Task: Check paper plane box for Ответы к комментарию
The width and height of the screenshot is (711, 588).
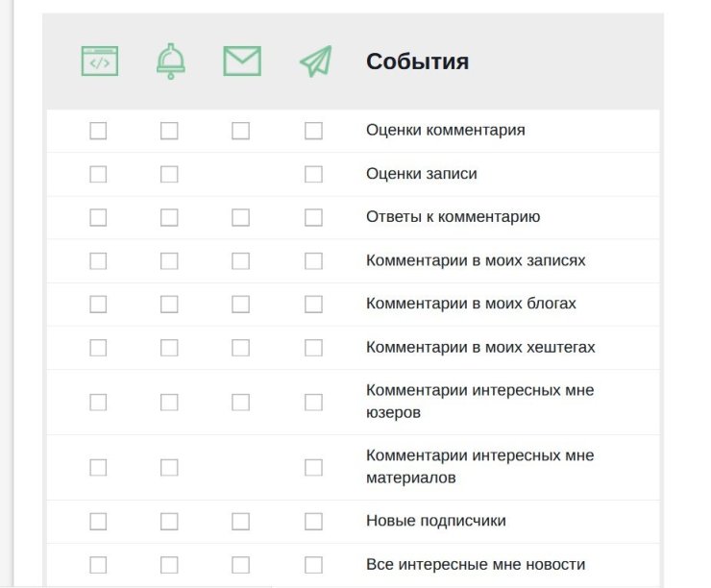Action: click(x=313, y=217)
